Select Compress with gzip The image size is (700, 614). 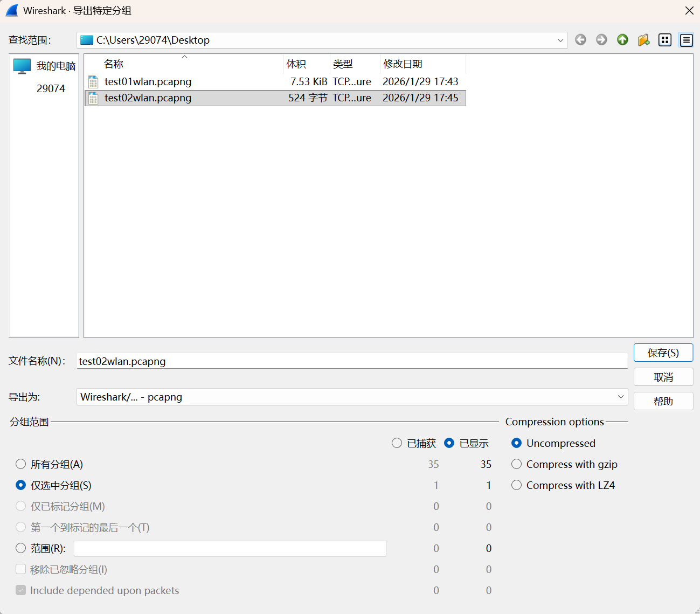coord(517,464)
